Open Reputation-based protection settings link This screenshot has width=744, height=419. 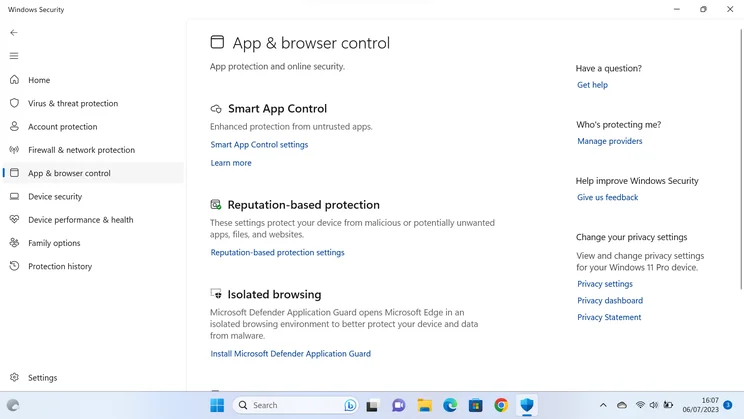277,252
